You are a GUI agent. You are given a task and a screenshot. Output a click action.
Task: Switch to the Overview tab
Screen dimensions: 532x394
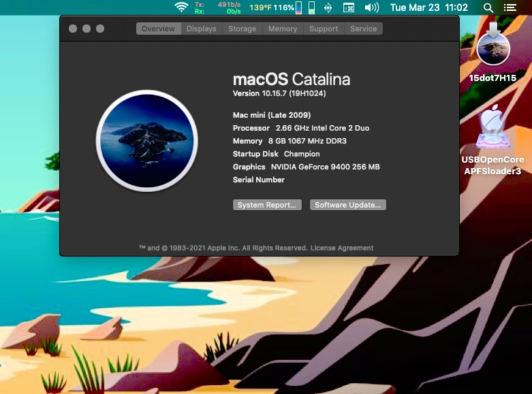point(159,29)
